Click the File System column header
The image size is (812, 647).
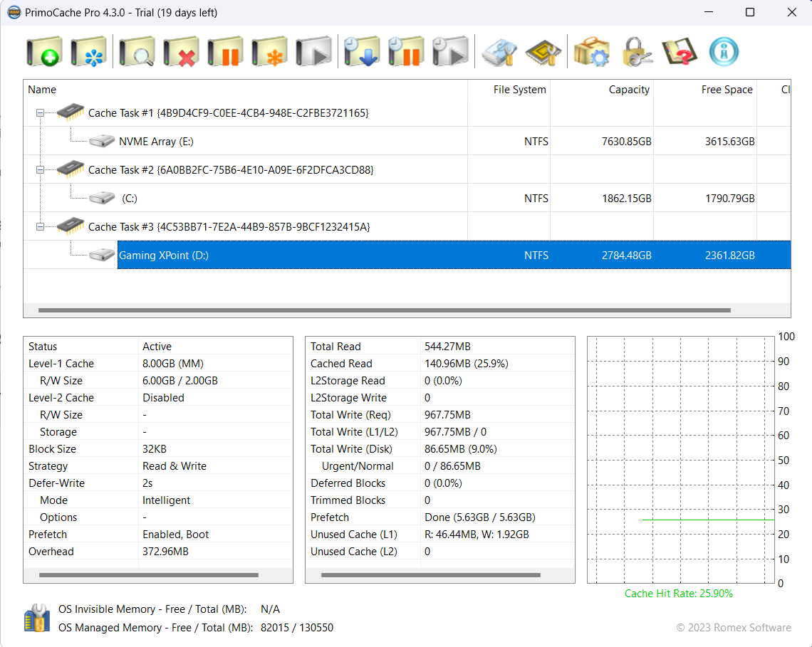[x=519, y=90]
